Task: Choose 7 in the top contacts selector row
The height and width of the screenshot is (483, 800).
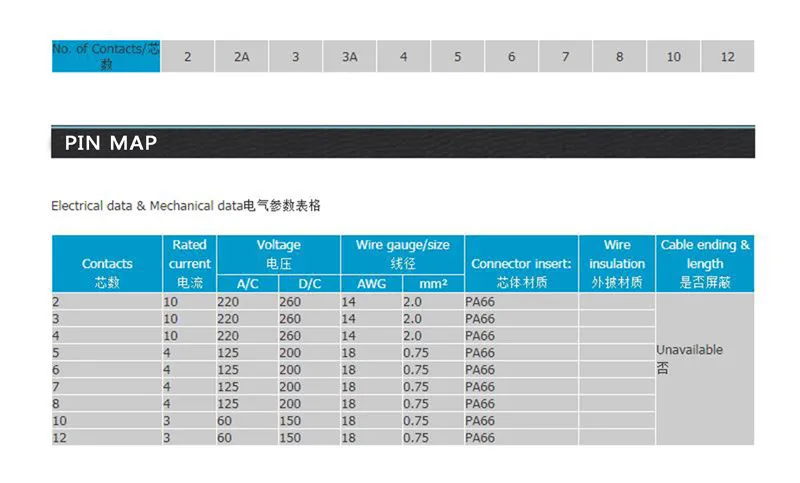Action: coord(565,57)
